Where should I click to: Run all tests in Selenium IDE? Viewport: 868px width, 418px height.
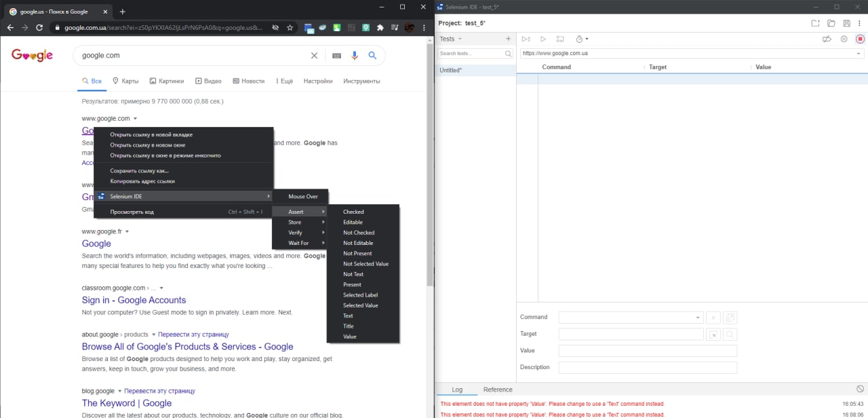tap(526, 39)
